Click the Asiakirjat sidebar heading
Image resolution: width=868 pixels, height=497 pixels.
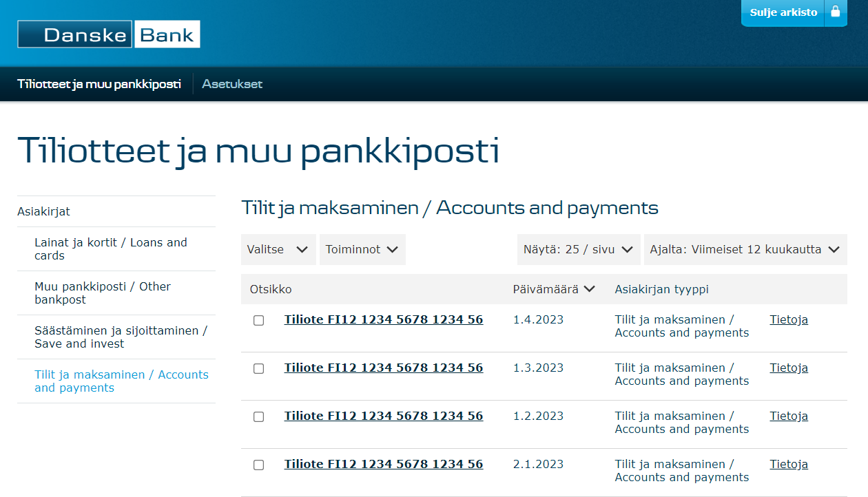click(x=43, y=211)
